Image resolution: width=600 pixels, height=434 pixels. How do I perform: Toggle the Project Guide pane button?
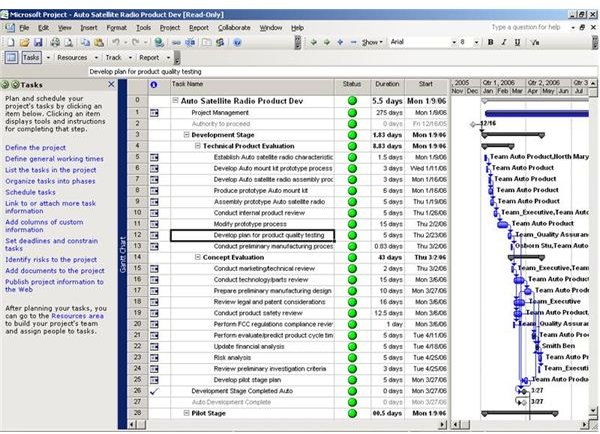click(x=11, y=58)
